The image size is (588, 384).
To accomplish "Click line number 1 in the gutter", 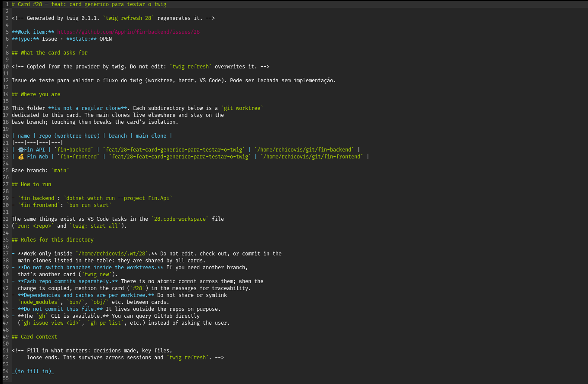I will [7, 4].
